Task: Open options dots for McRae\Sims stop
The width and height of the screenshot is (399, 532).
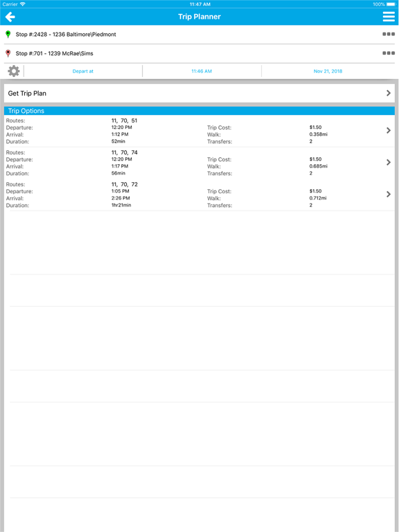Action: point(389,53)
